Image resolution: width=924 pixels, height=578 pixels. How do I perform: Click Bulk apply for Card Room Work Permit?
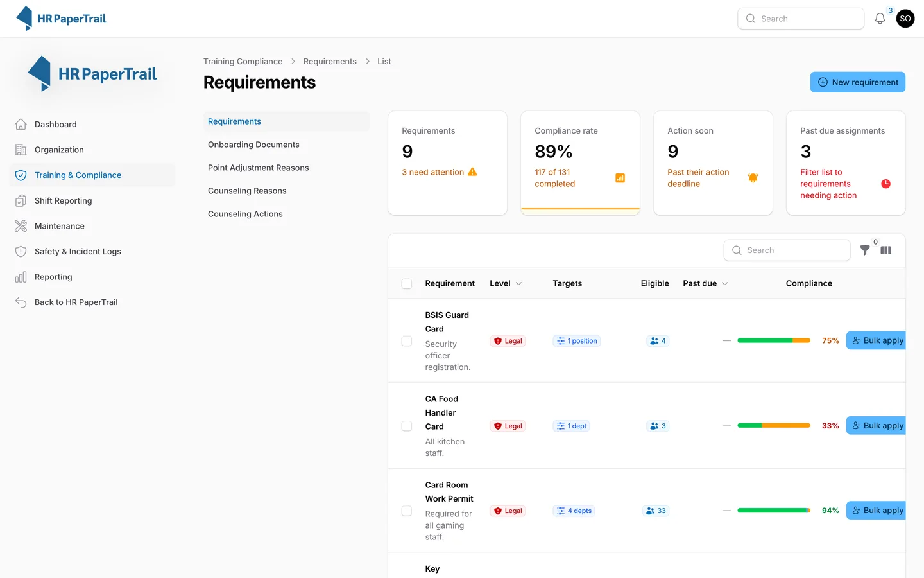[x=877, y=510]
